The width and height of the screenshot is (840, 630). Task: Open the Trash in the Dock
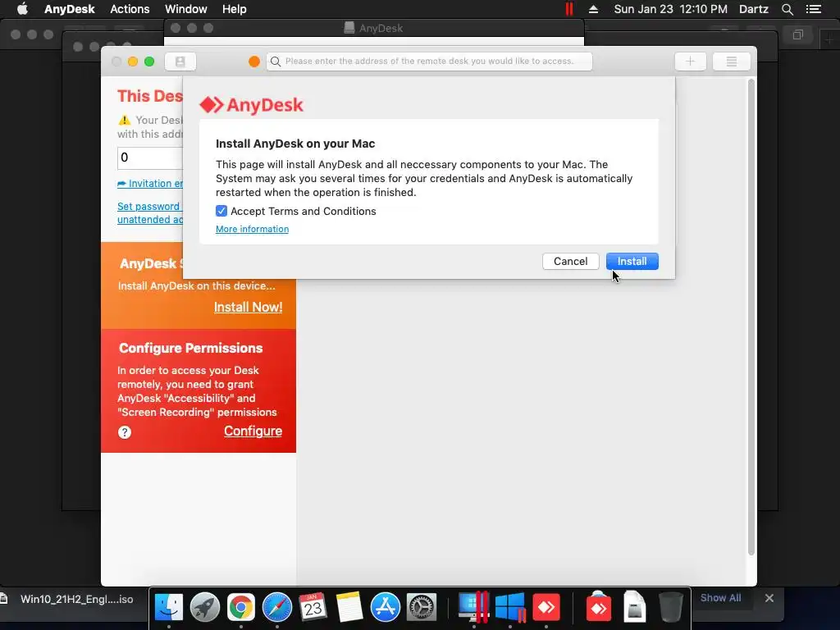coord(671,607)
